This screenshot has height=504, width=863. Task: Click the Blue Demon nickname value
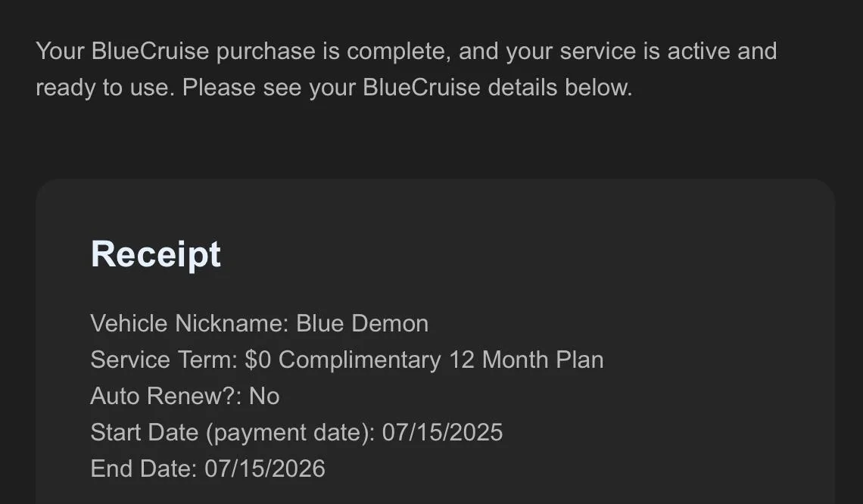[x=362, y=324]
